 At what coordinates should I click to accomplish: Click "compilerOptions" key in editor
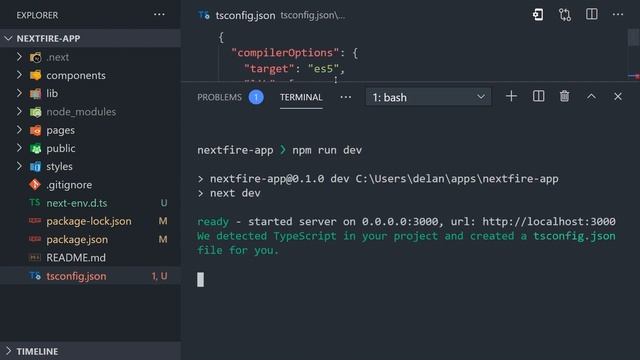pos(285,53)
